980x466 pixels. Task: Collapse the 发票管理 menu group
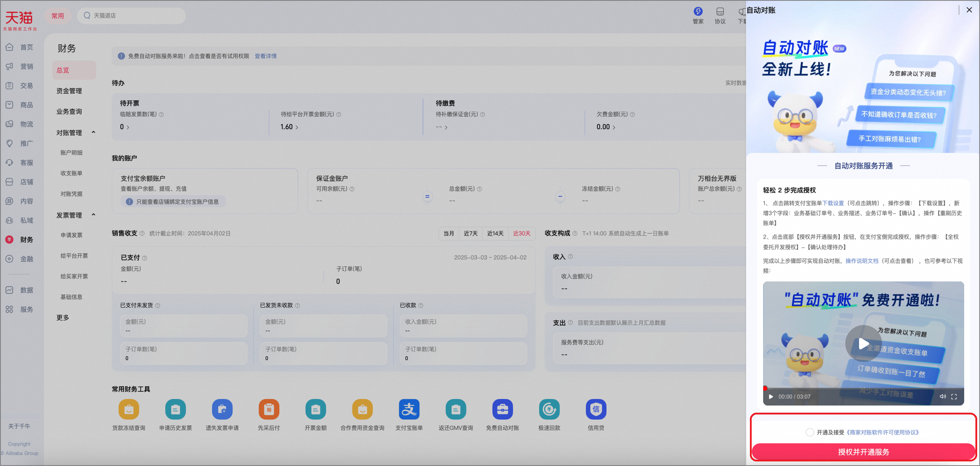[94, 215]
